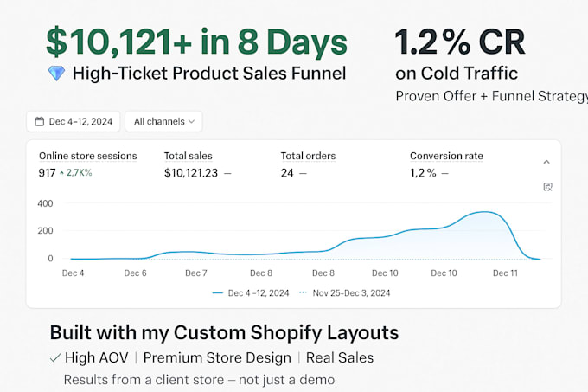Click the solid blue line legend marker
The height and width of the screenshot is (392, 588).
pos(218,293)
